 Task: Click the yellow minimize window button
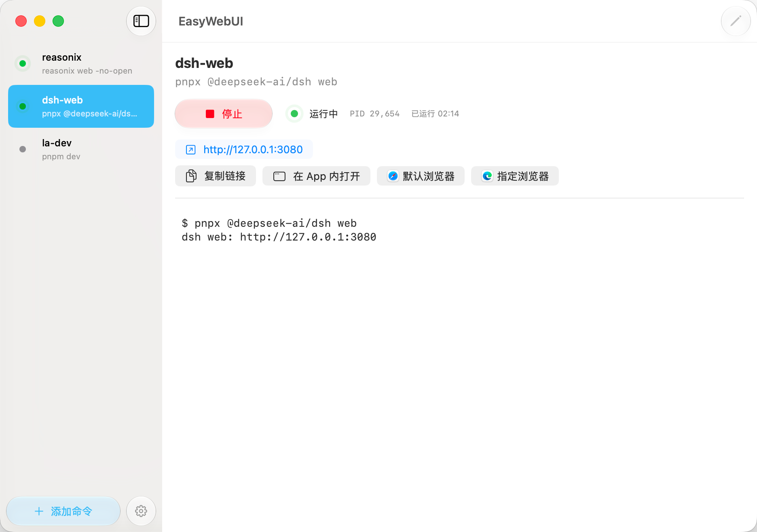(x=40, y=21)
